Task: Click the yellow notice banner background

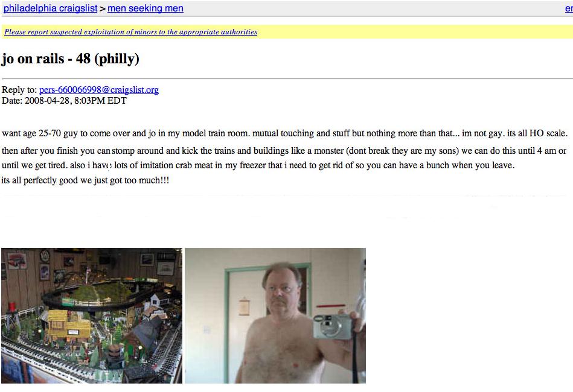Action: tap(402, 32)
